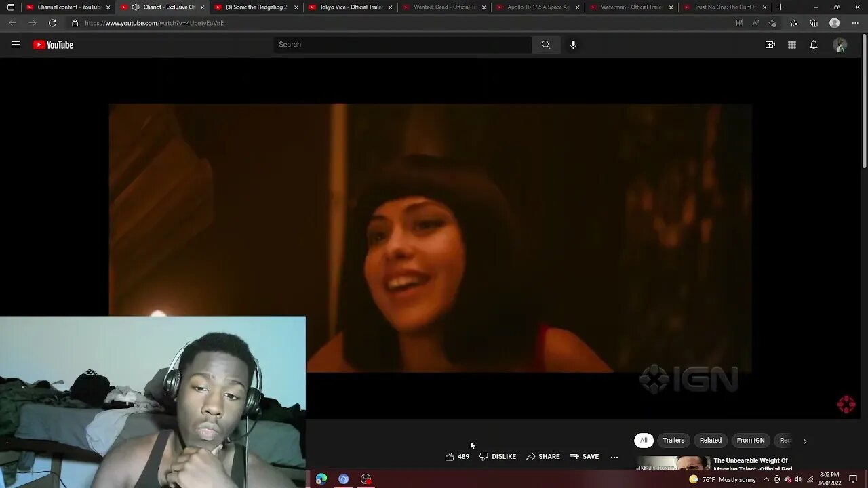Open network Wi-Fi icon in tray
This screenshot has height=488, width=868.
coord(810,479)
